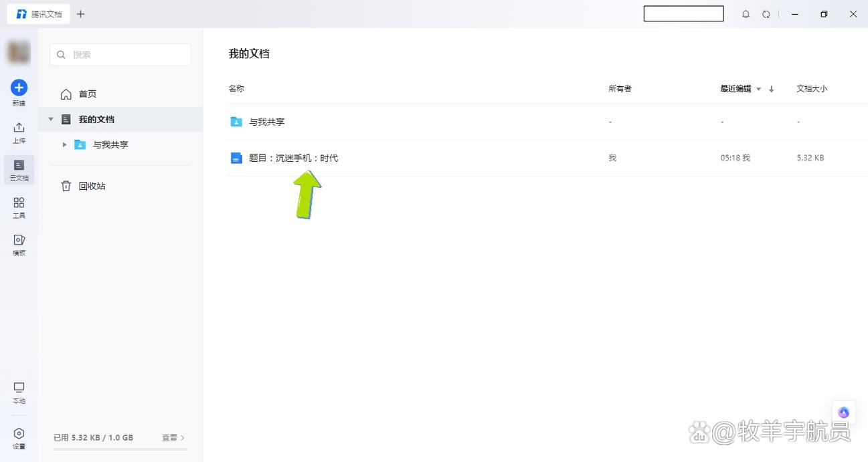Viewport: 868px width, 462px height.
Task: Click the notification bell icon
Action: coord(746,14)
